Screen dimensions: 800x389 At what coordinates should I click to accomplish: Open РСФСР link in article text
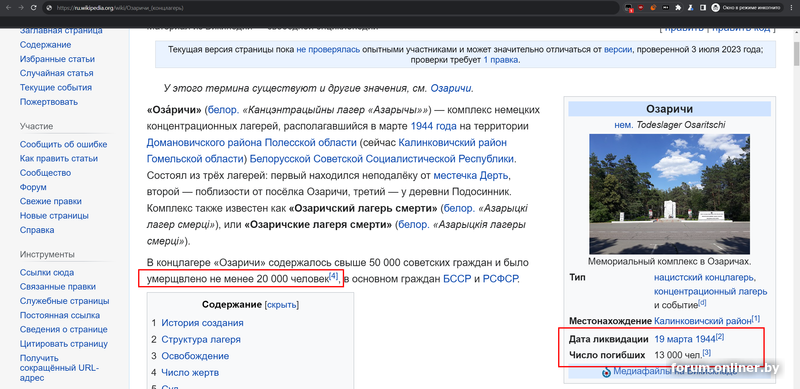tap(500, 279)
